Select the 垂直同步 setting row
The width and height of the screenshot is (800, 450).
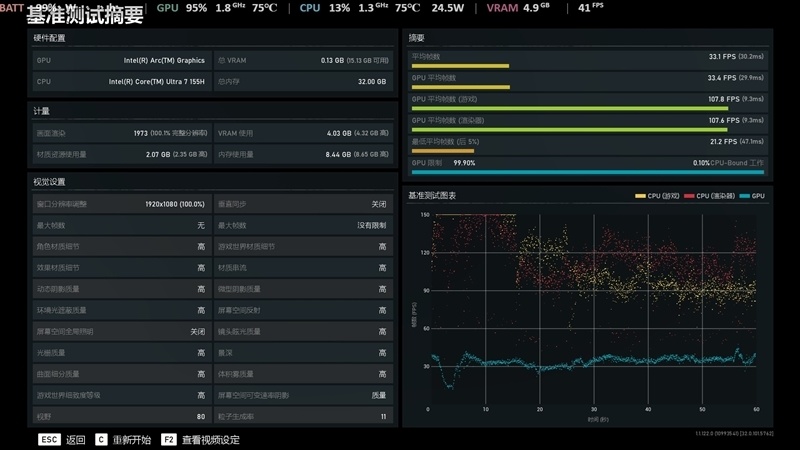click(301, 204)
